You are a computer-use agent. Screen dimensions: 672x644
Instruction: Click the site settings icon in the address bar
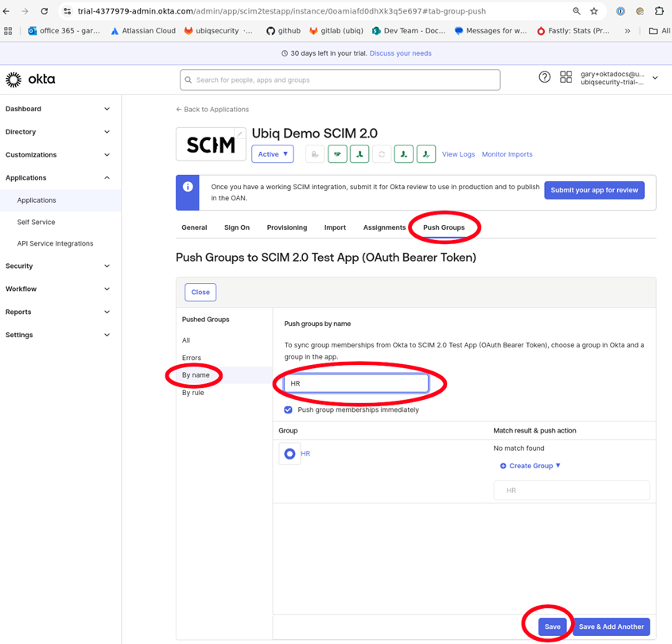(x=68, y=11)
